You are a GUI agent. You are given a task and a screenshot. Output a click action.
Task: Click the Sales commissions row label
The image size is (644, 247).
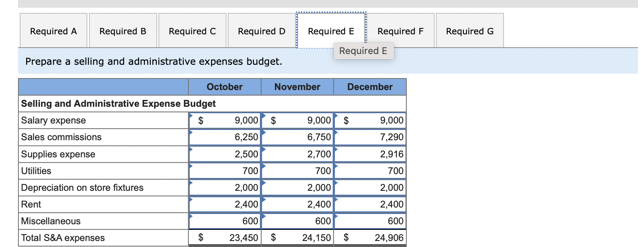pos(61,137)
